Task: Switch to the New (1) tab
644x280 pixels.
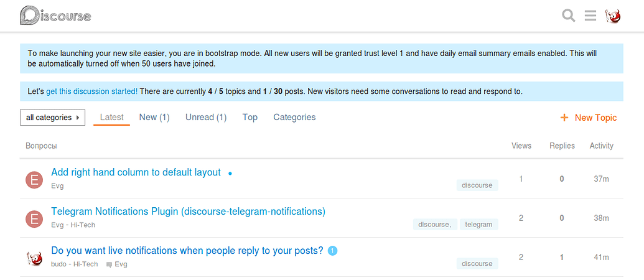Action: click(x=154, y=117)
